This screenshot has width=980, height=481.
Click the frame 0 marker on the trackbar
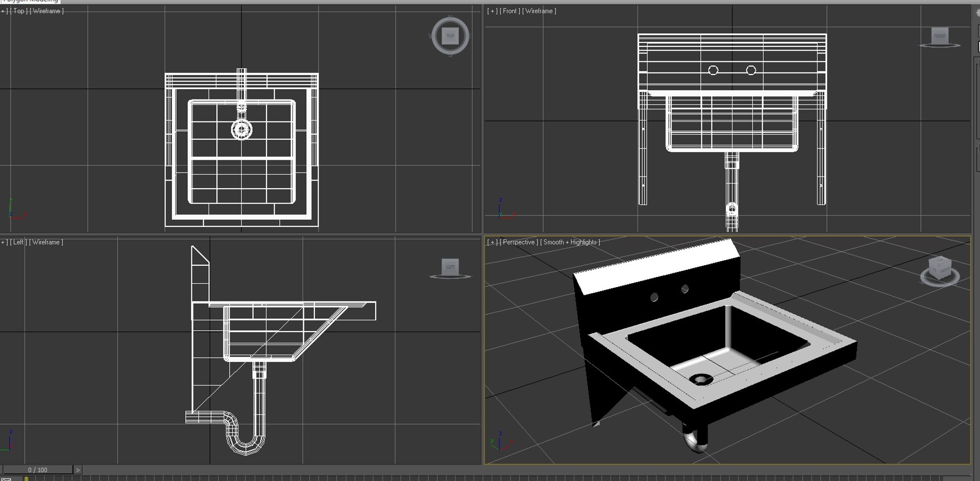26,478
